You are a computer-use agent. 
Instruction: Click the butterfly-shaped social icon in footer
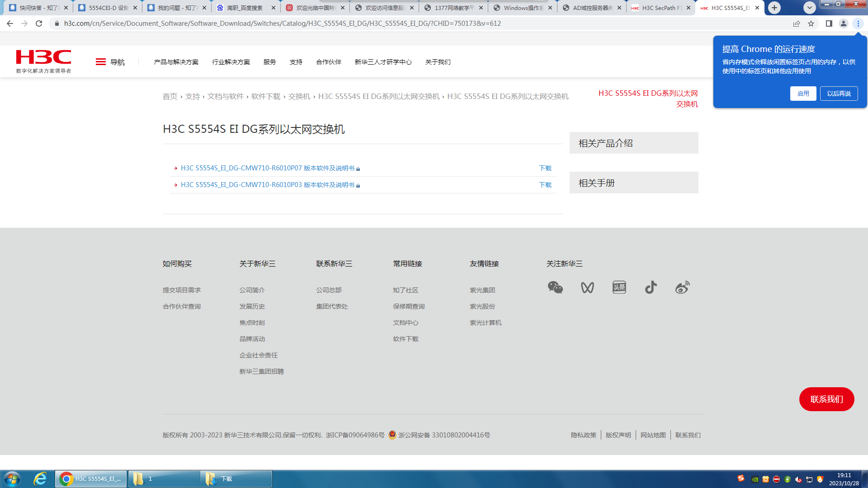(x=587, y=287)
